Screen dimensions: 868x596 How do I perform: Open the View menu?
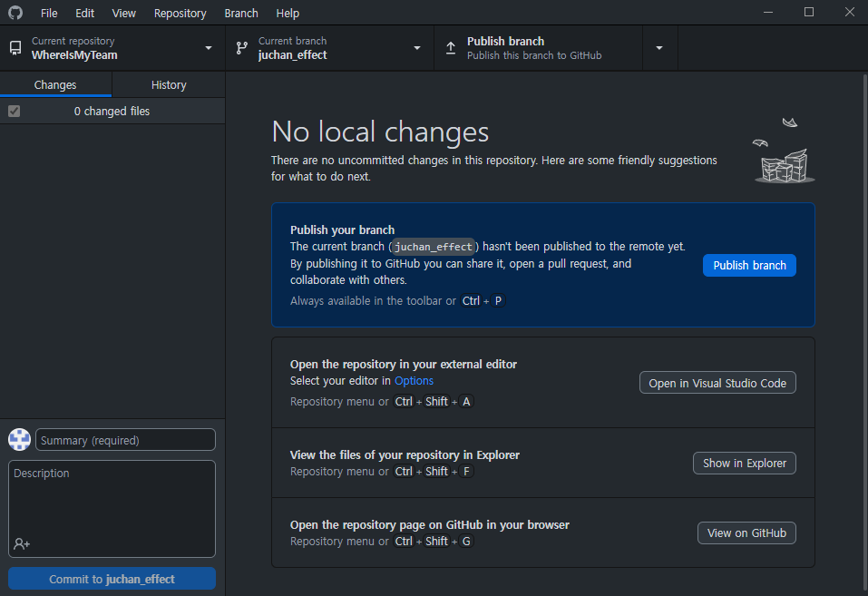click(124, 13)
